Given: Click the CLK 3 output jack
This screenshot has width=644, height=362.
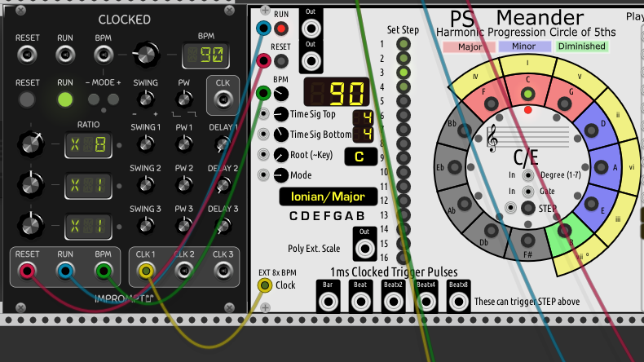Looking at the screenshot, I should coord(223,271).
